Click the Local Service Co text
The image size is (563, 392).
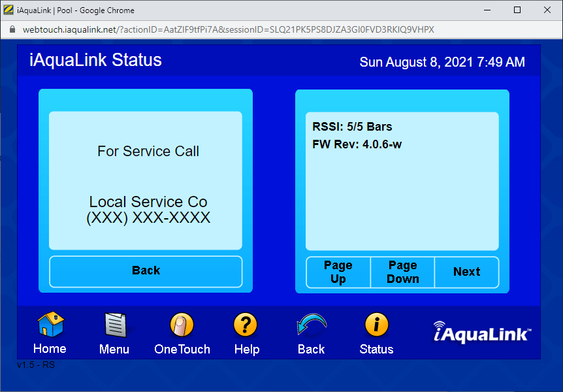[148, 202]
